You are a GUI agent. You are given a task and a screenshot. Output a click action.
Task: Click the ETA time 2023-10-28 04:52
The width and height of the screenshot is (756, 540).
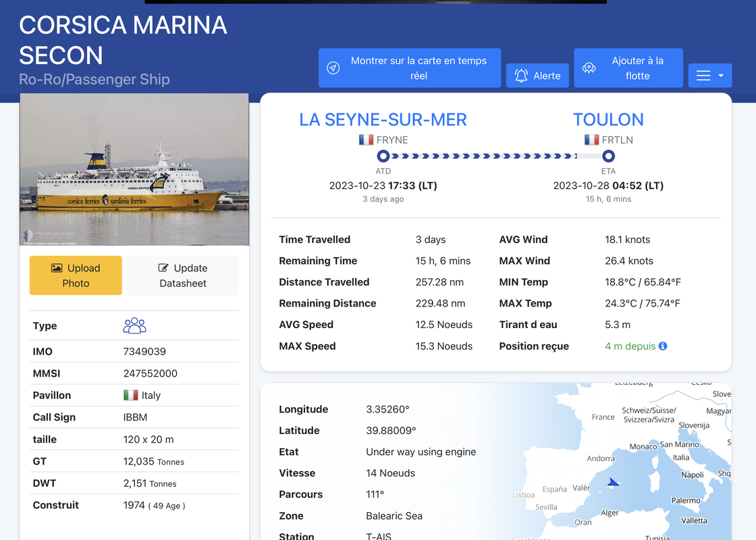pos(608,186)
